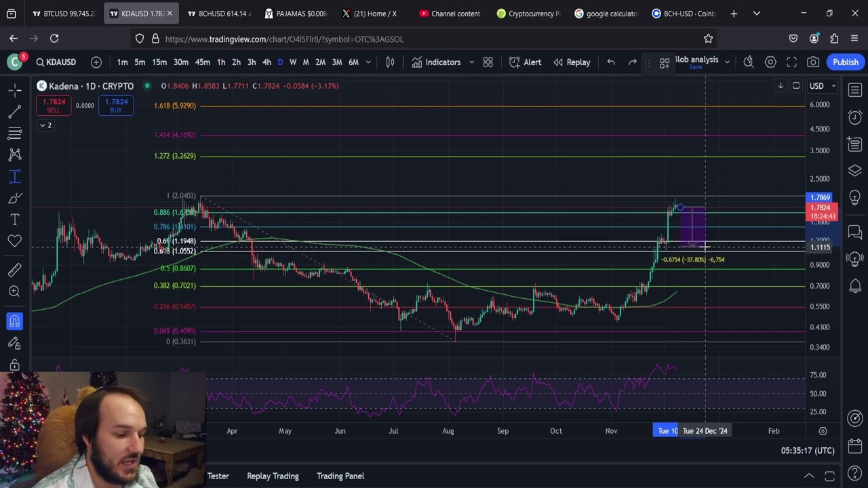Viewport: 868px width, 488px height.
Task: Expand the browser tab list dropdown
Action: click(x=756, y=14)
